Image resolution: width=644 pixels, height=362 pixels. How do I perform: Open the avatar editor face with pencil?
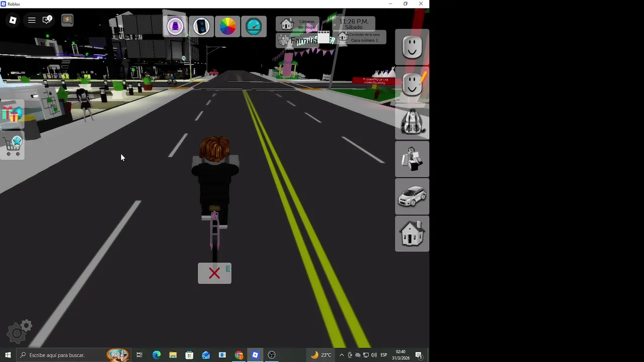click(x=412, y=84)
